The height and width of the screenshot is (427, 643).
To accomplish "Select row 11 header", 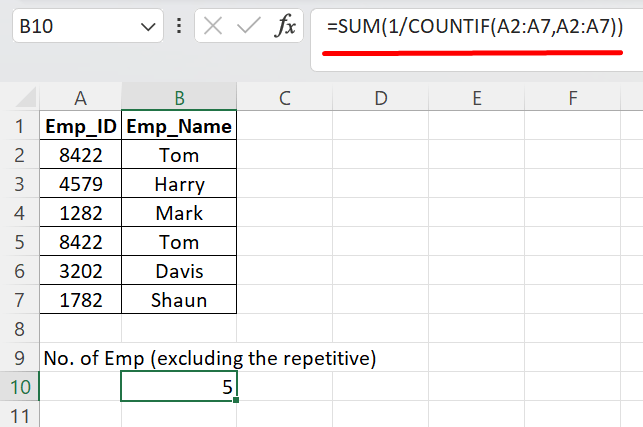I will pos(19,415).
